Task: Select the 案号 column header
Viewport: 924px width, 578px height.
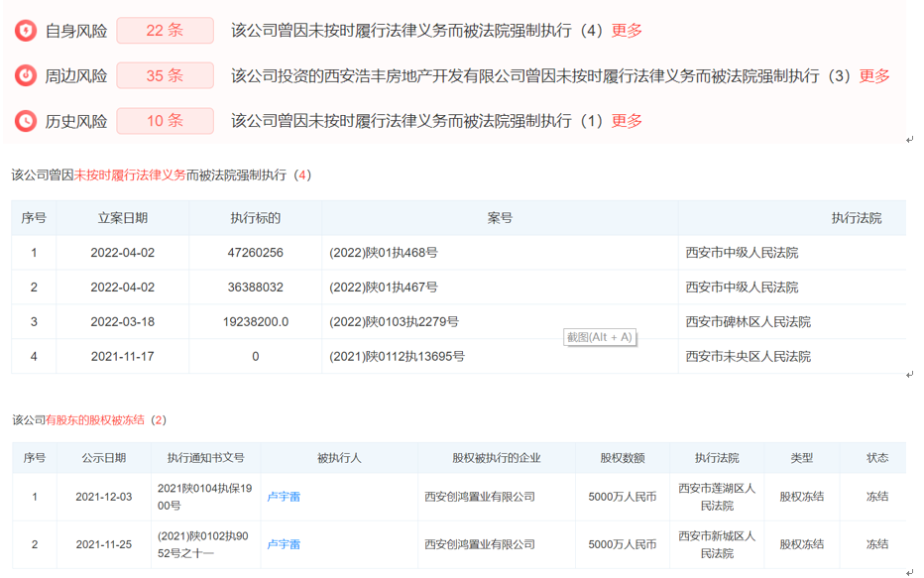Action: point(500,218)
